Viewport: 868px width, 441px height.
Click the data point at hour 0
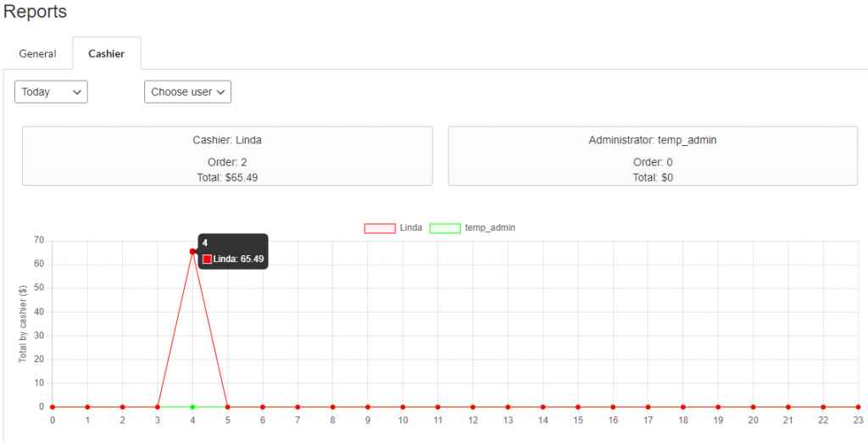coord(53,407)
